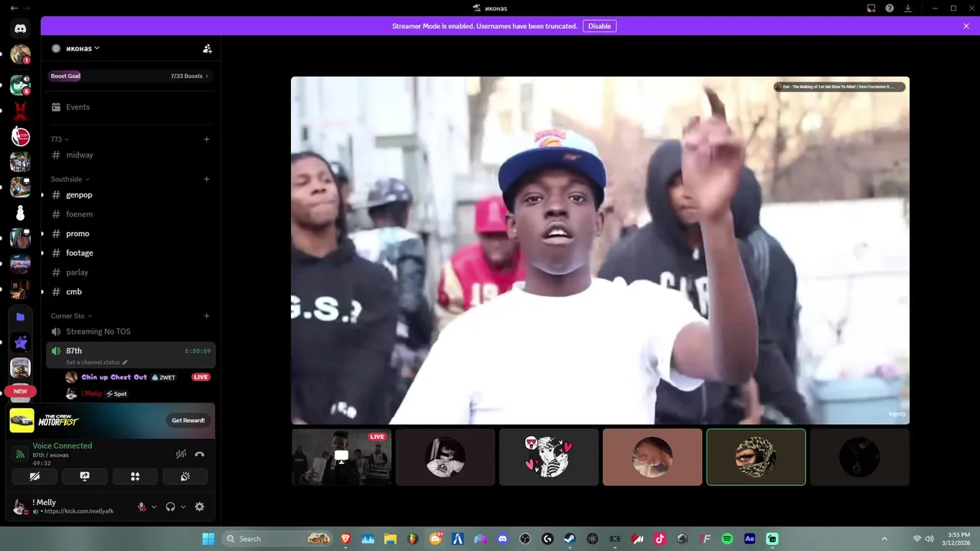Open headphone output options arrow
This screenshot has height=551, width=980.
183,507
